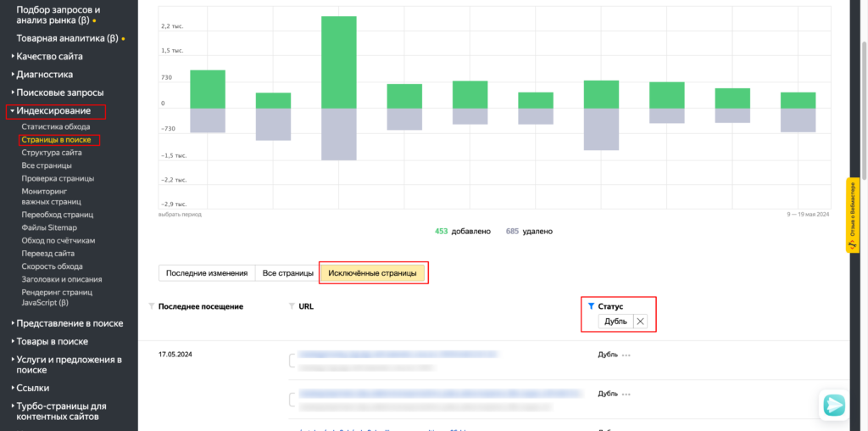This screenshot has height=431, width=868.
Task: Open Файлы Sitemap in the sidebar
Action: tap(48, 227)
